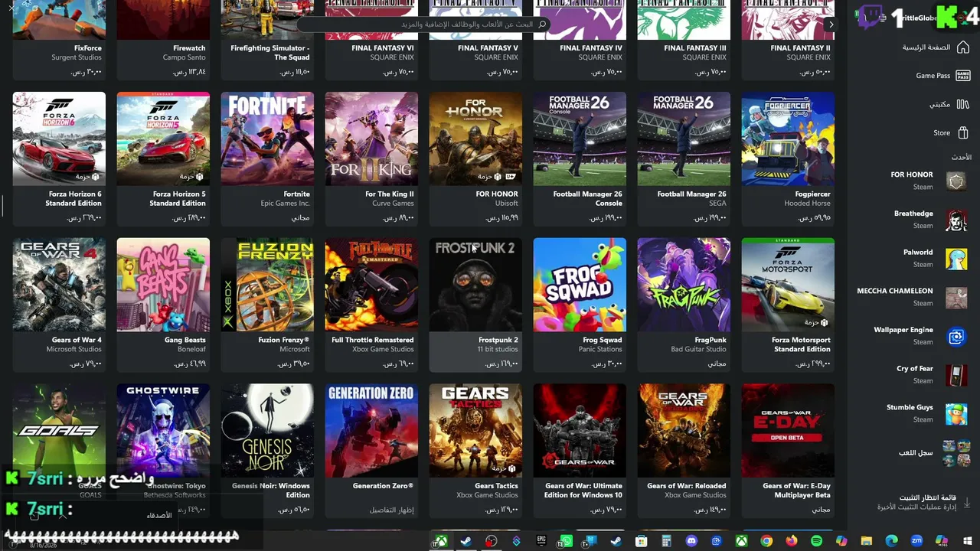Go to the الصفحة الرئيسية home page
The image size is (980, 551).
click(x=935, y=47)
